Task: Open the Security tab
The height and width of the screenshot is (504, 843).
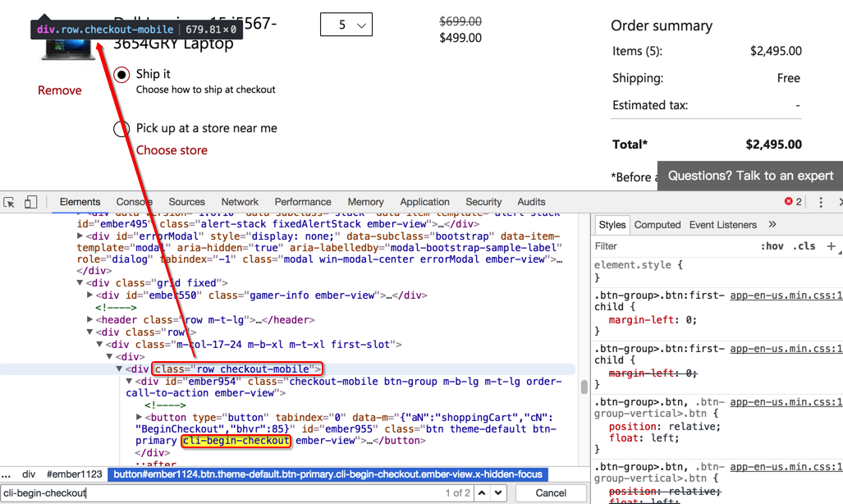Action: (483, 202)
